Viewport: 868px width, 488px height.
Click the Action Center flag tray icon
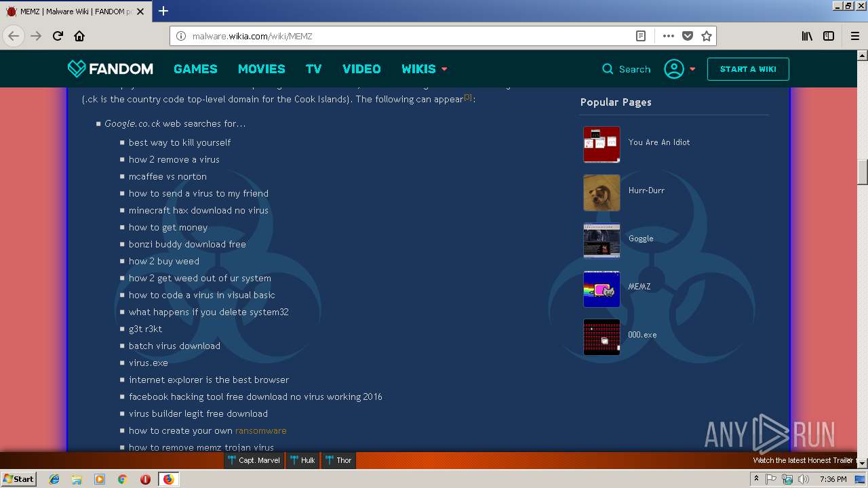coord(771,479)
